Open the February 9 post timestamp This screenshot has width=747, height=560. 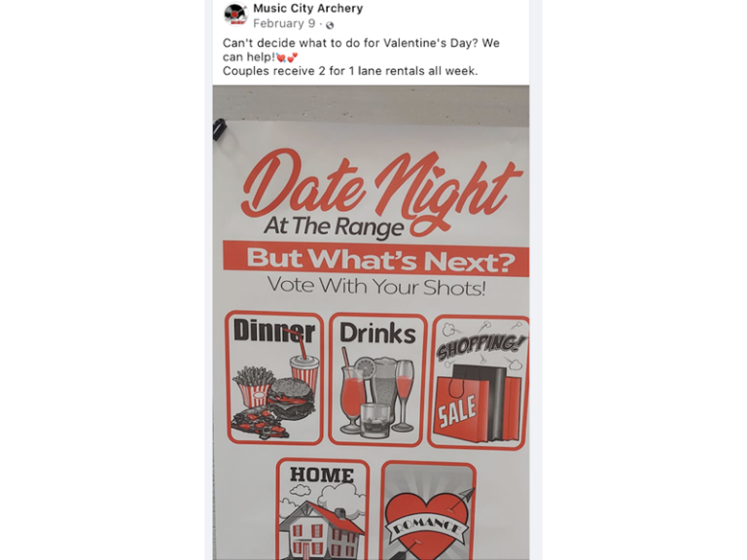284,23
